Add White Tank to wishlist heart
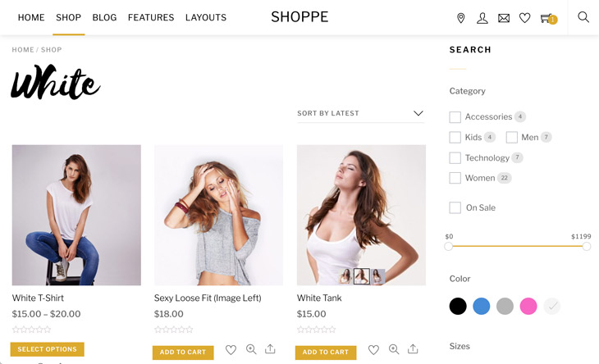The width and height of the screenshot is (599, 364). click(373, 349)
